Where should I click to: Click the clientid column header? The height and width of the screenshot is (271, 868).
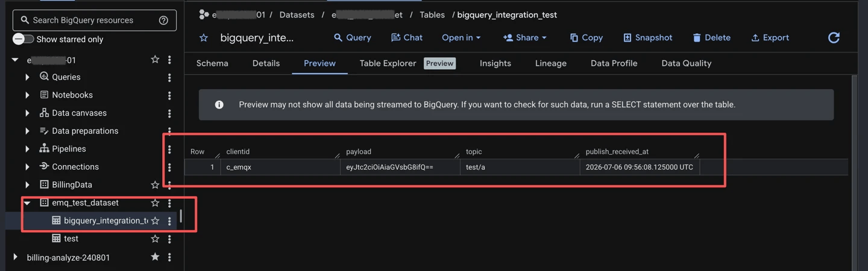pyautogui.click(x=237, y=152)
